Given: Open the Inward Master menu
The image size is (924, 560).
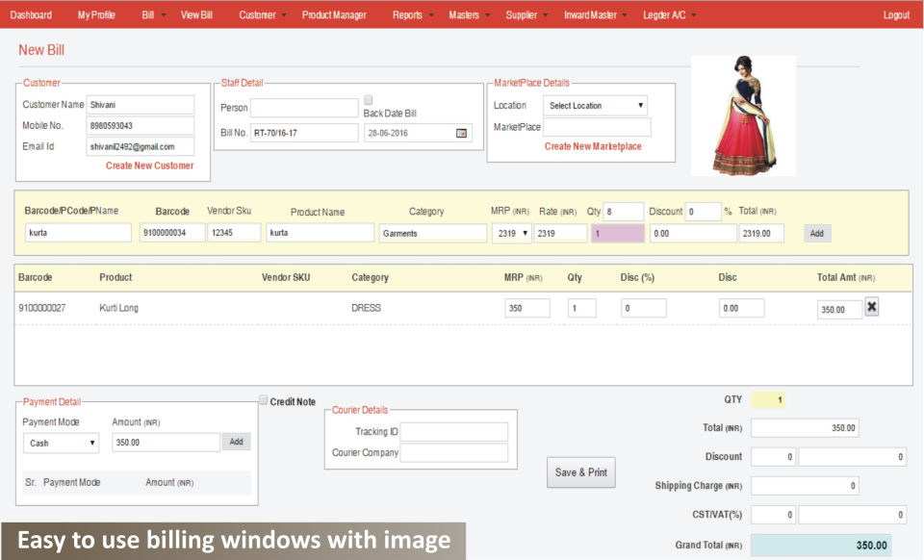Looking at the screenshot, I should (589, 14).
